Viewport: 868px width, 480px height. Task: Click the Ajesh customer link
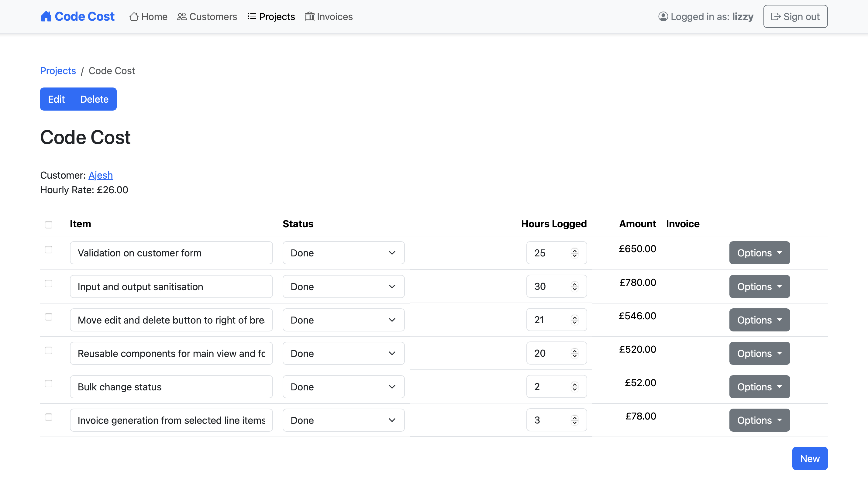pos(100,175)
